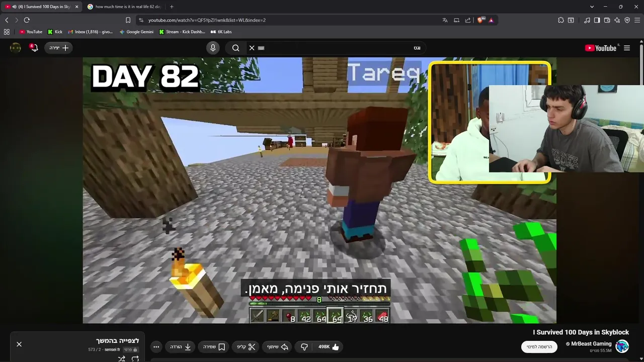Click the video title I Survived 100 Days in Skyblock
Image resolution: width=644 pixels, height=362 pixels.
581,332
